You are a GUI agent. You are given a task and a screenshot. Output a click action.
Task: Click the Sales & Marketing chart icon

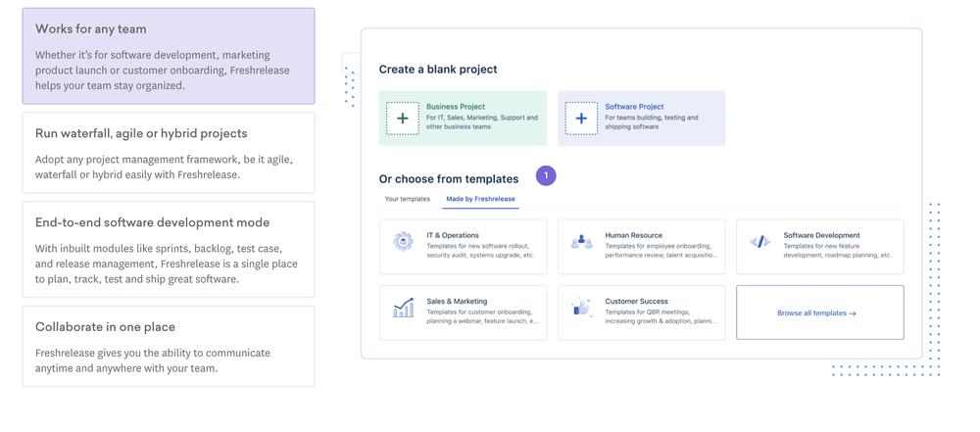(403, 307)
